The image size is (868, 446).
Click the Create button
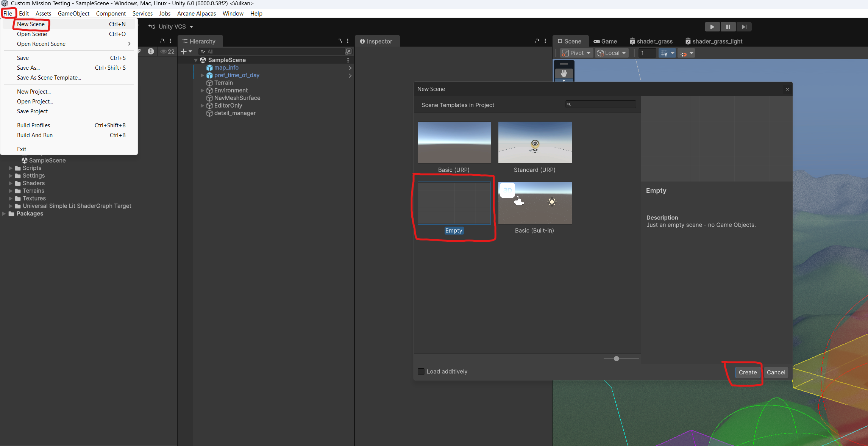[748, 372]
